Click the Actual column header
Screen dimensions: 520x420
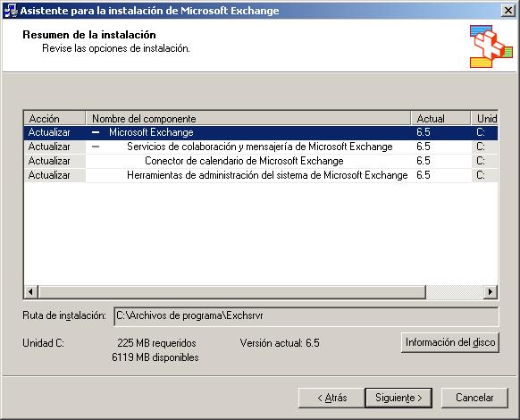[x=440, y=118]
